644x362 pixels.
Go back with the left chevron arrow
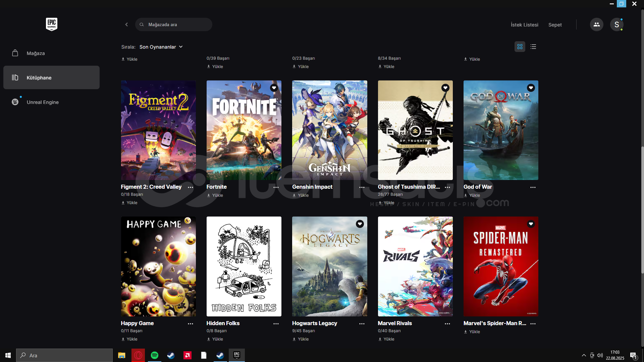point(126,24)
